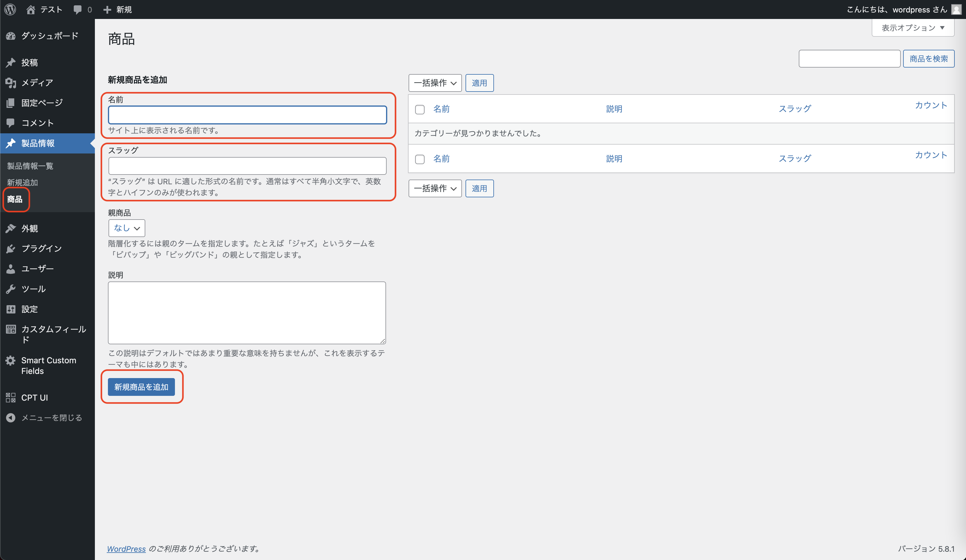Sort by カウント in table footer
Screen dimensions: 966x560
tap(931, 155)
